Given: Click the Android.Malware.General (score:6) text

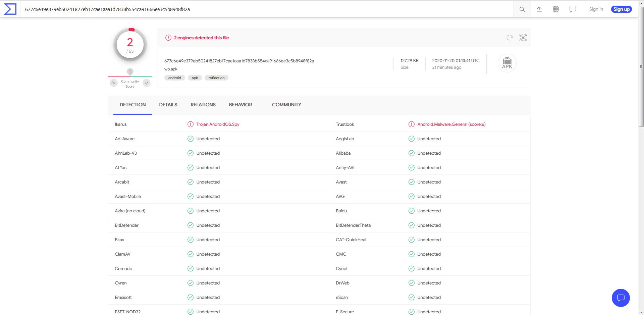Looking at the screenshot, I should [x=451, y=124].
